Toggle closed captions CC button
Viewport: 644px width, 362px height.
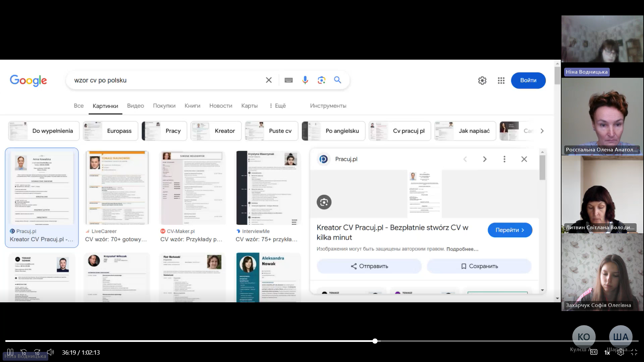click(x=594, y=352)
